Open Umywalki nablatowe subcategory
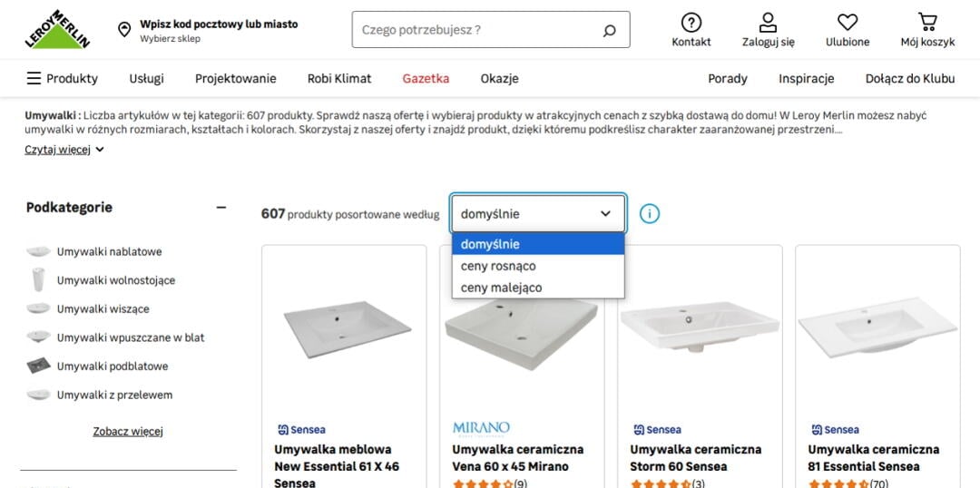The height and width of the screenshot is (488, 980). coord(109,251)
